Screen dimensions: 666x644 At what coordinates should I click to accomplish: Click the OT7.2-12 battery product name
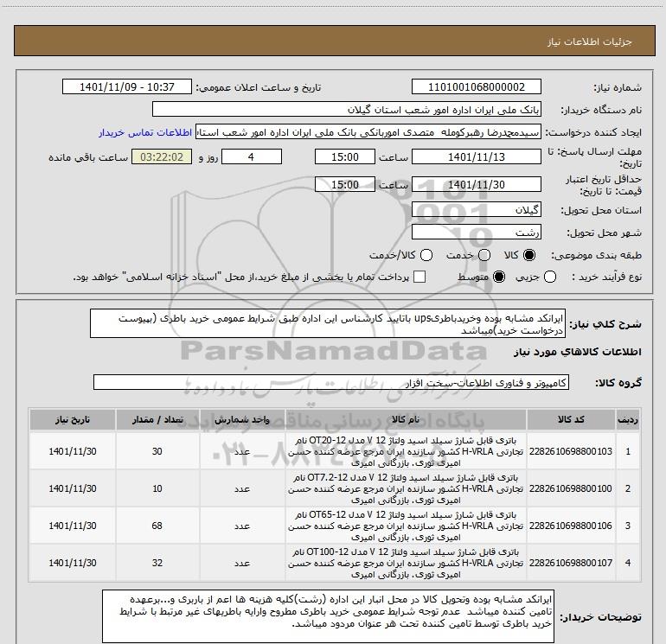(x=406, y=488)
